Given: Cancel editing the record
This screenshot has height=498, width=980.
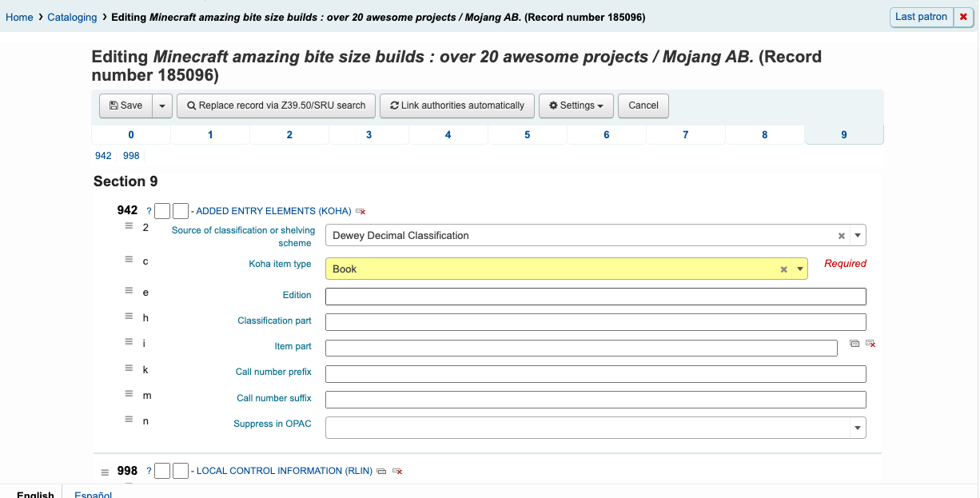Looking at the screenshot, I should [643, 106].
